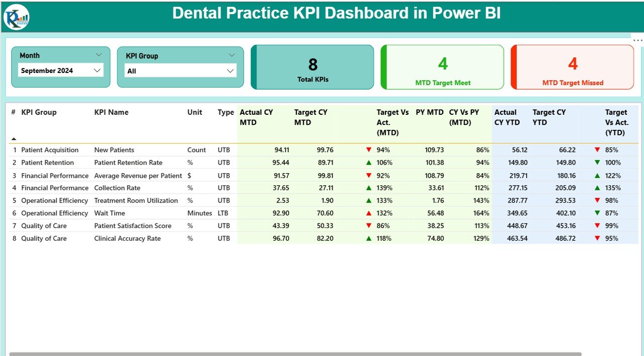Image resolution: width=644 pixels, height=356 pixels.
Task: Select the MTD Target Missed card
Action: coord(573,67)
